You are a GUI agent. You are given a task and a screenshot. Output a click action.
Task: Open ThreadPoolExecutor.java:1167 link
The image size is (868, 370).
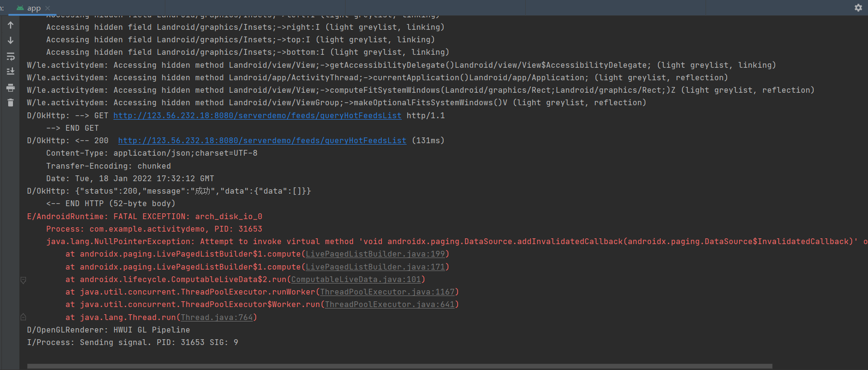(387, 292)
